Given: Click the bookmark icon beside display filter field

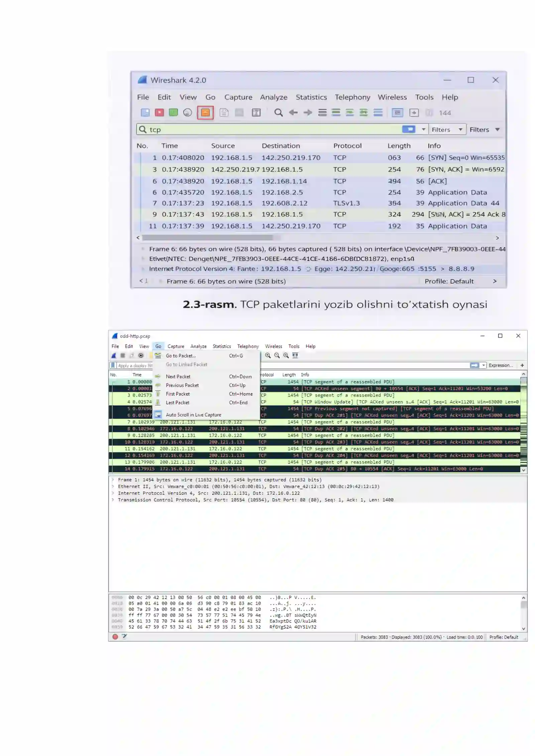Looking at the screenshot, I should pyautogui.click(x=113, y=365).
